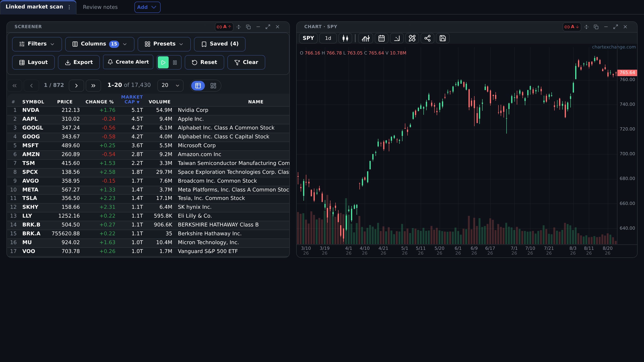Open the Presets dropdown
This screenshot has height=362, width=644.
point(164,44)
